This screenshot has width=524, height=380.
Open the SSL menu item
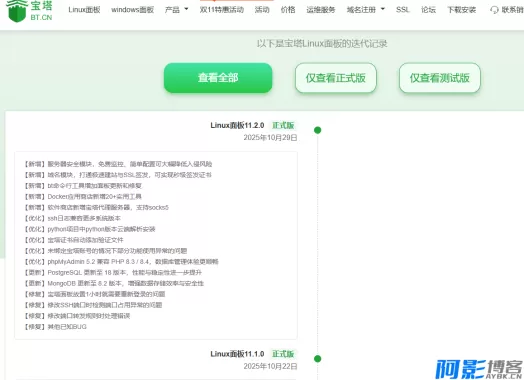point(403,10)
